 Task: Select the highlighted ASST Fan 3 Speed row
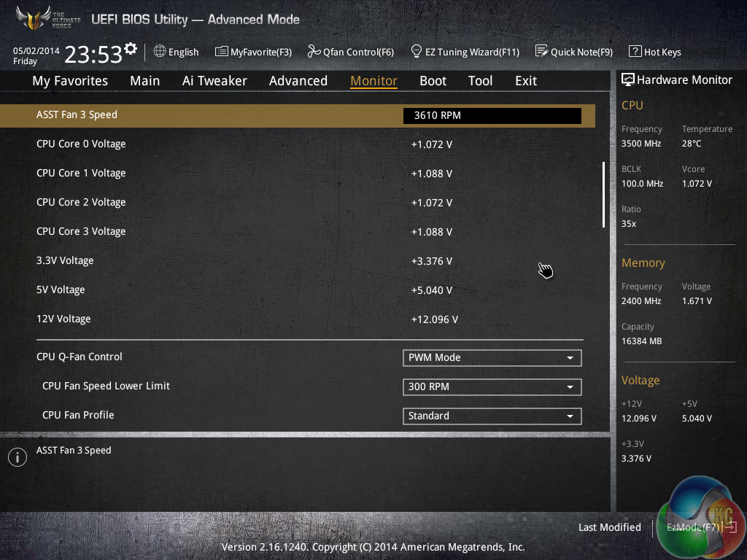click(x=219, y=115)
